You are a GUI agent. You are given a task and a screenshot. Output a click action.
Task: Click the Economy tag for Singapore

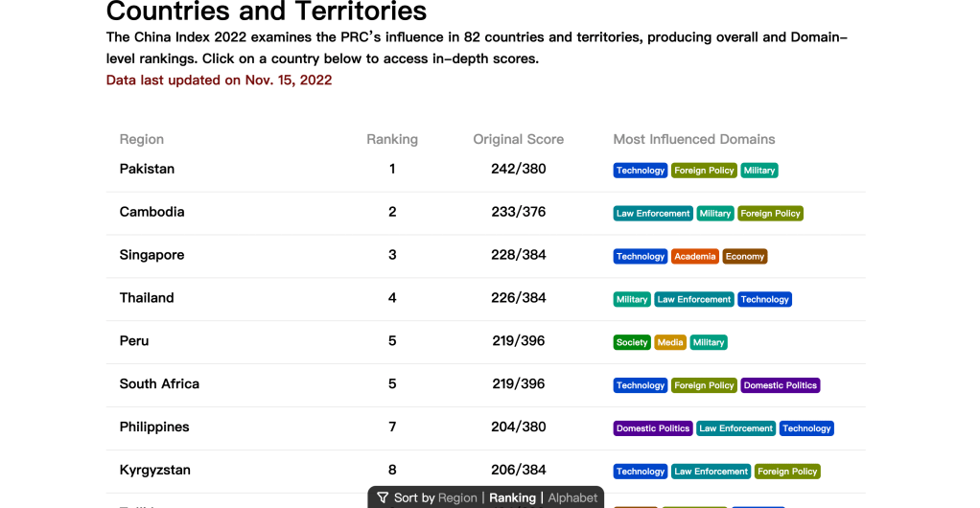coord(745,257)
